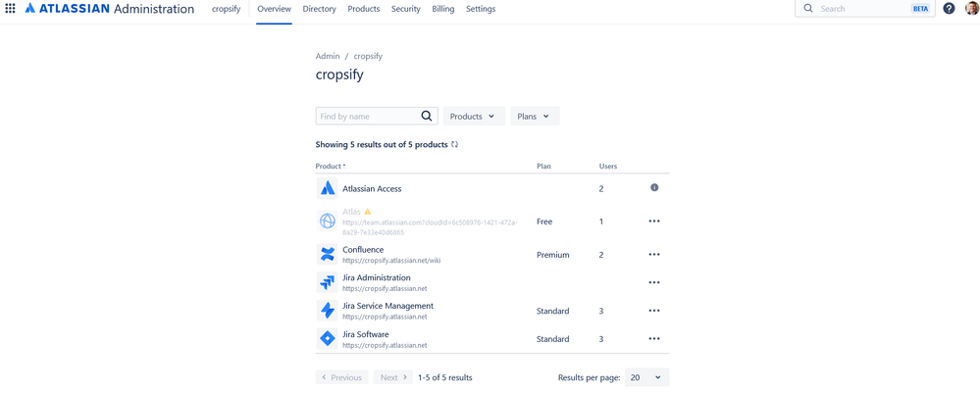This screenshot has width=980, height=393.
Task: Click the Atlassian Access product name
Action: [x=372, y=188]
